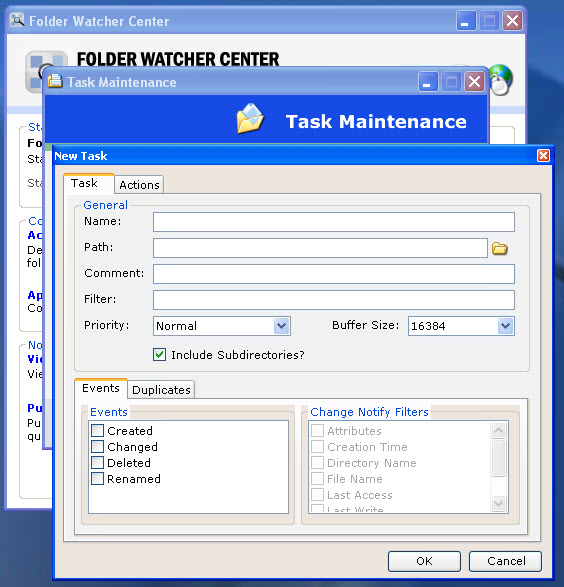This screenshot has height=587, width=564.
Task: Click the Task Maintenance open-folder header icon
Action: [x=250, y=119]
